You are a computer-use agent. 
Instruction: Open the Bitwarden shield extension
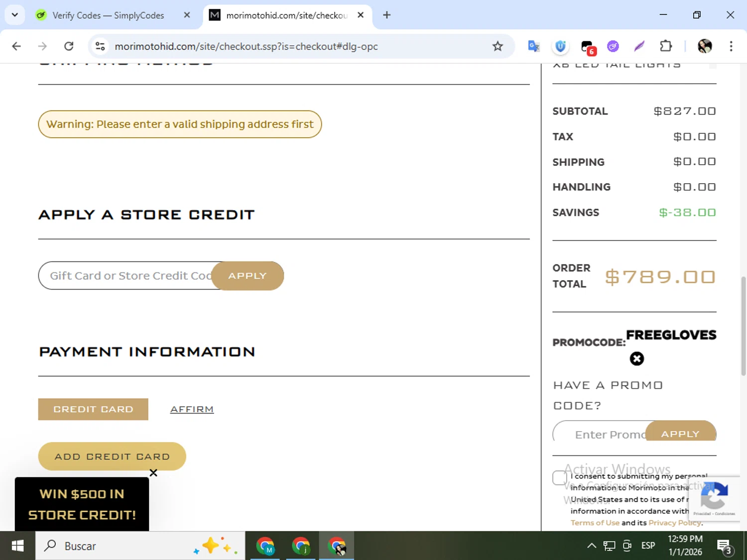point(560,46)
